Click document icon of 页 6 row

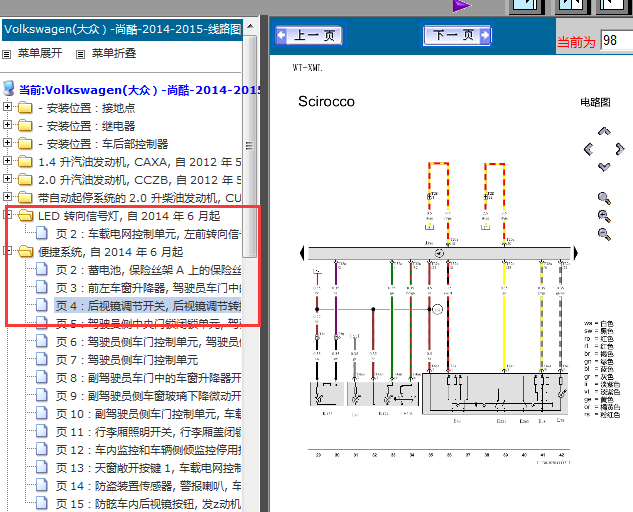tap(42, 341)
